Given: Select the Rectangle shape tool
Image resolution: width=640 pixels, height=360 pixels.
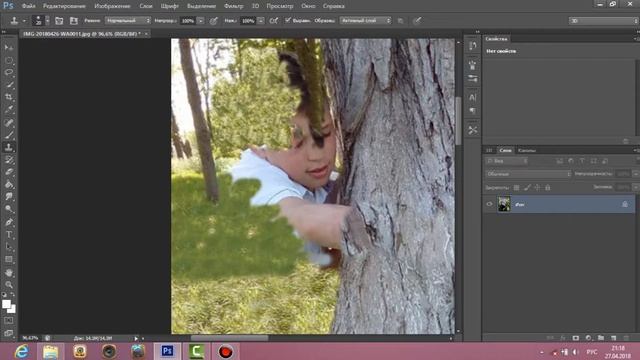Looking at the screenshot, I should 9,259.
